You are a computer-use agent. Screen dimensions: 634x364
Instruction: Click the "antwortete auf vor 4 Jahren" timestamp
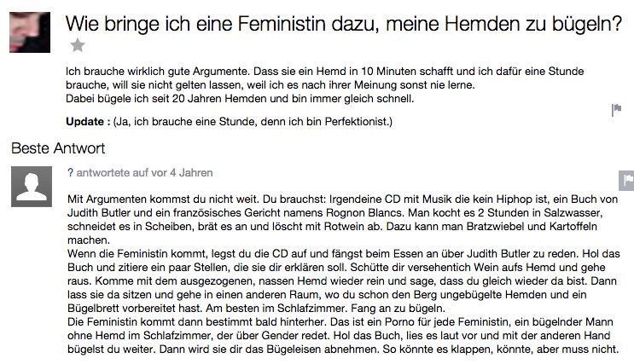pyautogui.click(x=144, y=172)
